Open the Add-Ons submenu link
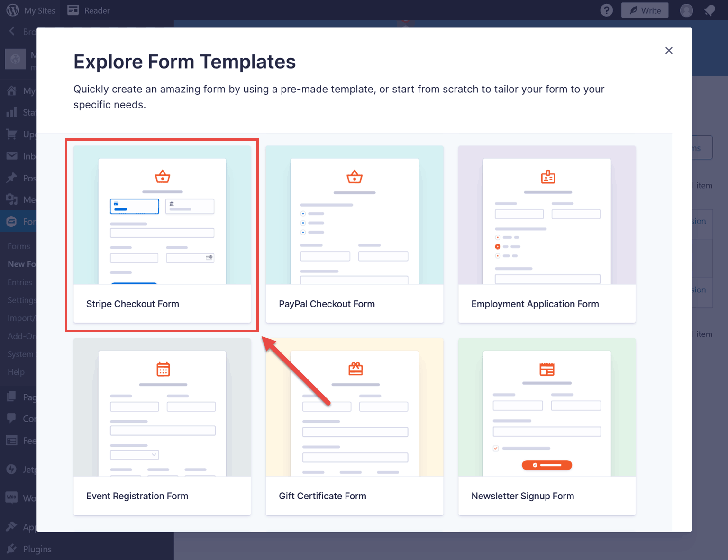The width and height of the screenshot is (728, 560). click(22, 336)
